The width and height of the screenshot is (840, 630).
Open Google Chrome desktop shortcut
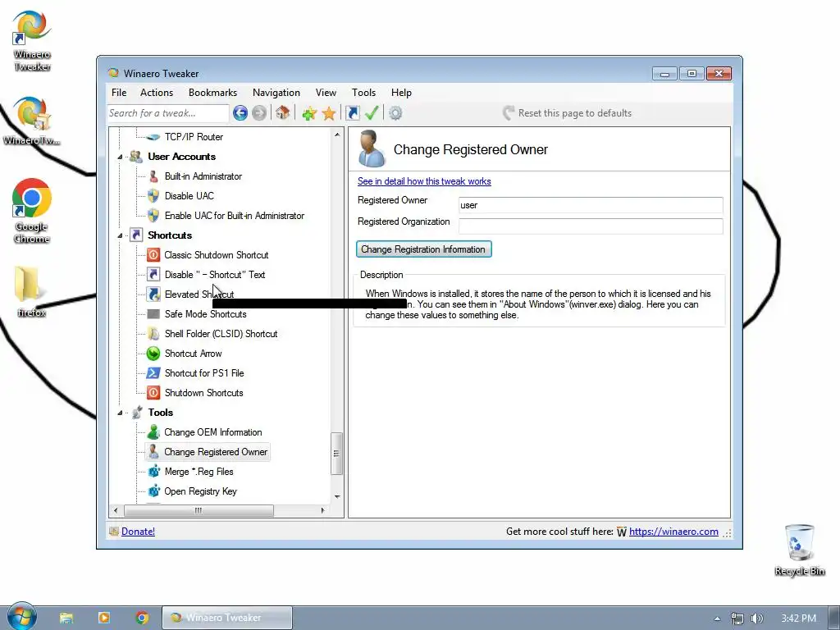[32, 211]
